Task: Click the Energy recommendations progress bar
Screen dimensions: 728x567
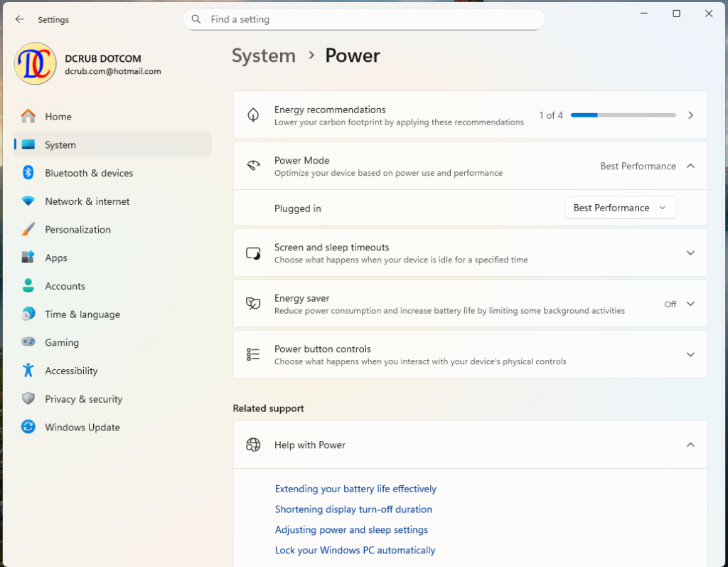Action: (623, 115)
